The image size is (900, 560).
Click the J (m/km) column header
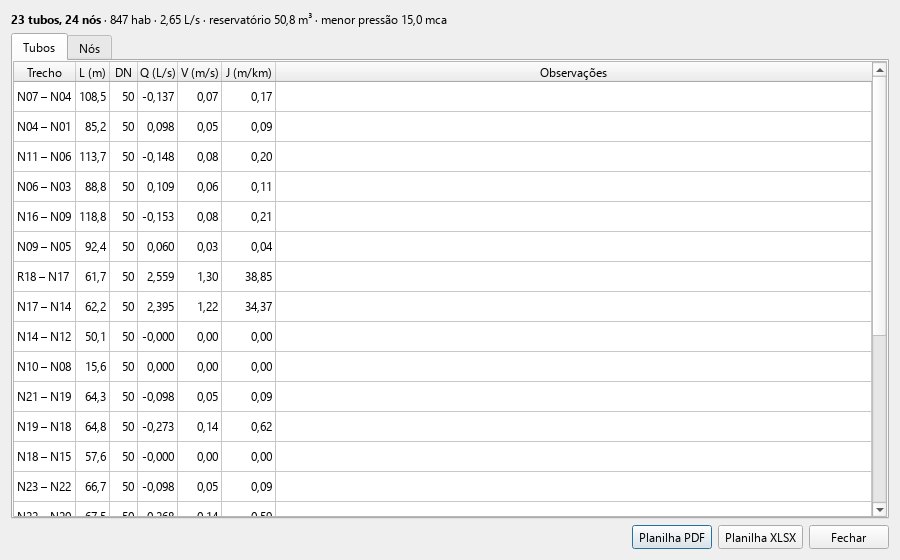point(249,72)
